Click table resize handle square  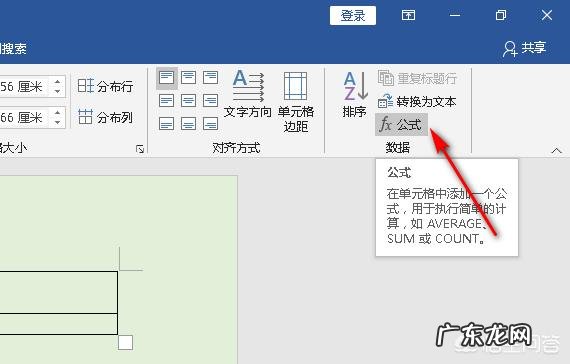125,343
